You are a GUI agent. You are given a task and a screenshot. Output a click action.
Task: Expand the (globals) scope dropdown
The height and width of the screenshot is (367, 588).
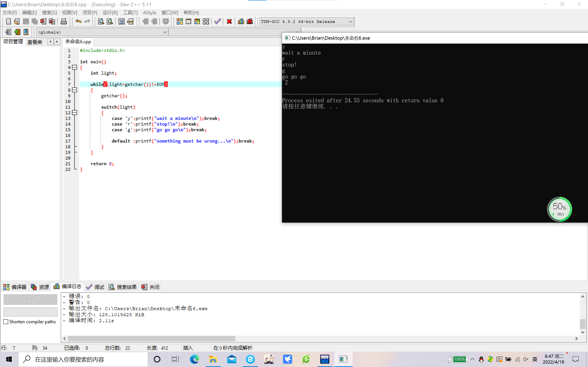click(x=165, y=32)
